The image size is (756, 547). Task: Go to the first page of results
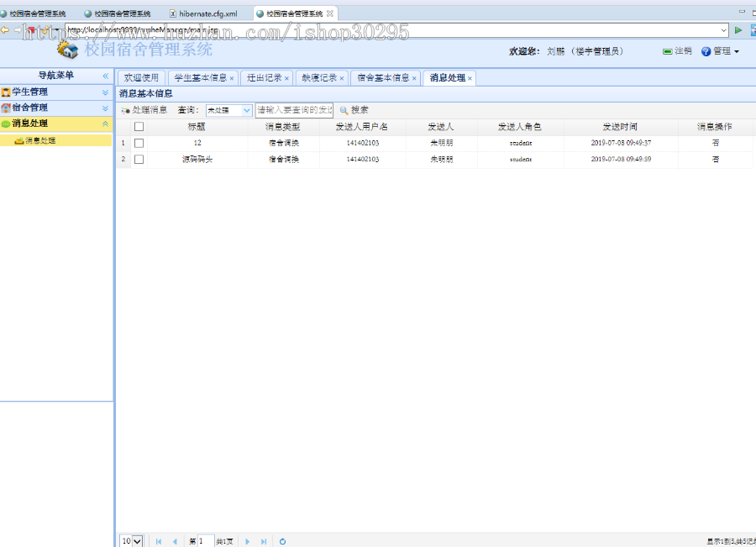tap(159, 541)
